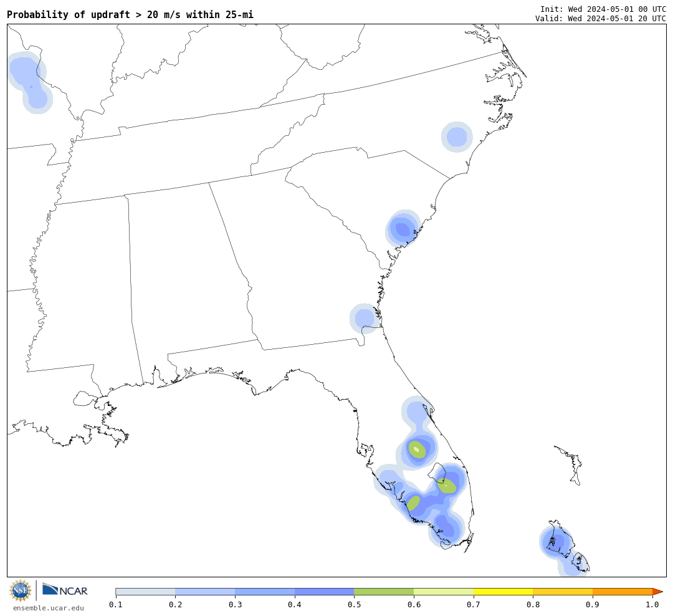Click the 0.1–0.2 pale gray-blue colorbar segment
Viewport: 673px width, 616px height.
(x=145, y=592)
